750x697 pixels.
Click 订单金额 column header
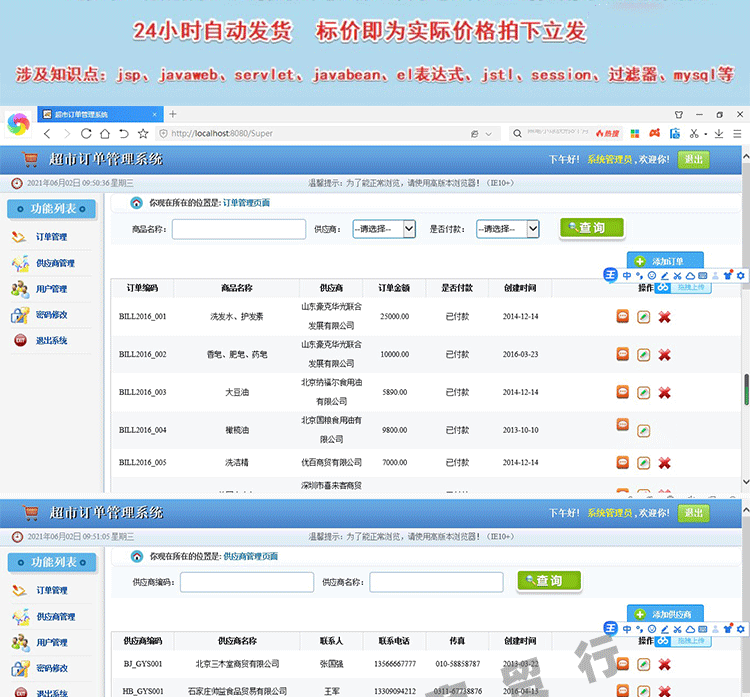[x=394, y=288]
